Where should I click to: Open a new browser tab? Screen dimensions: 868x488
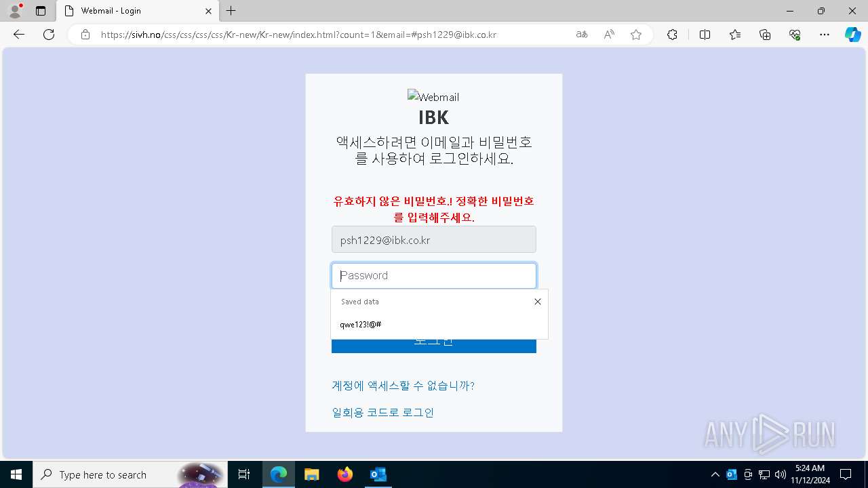point(231,11)
